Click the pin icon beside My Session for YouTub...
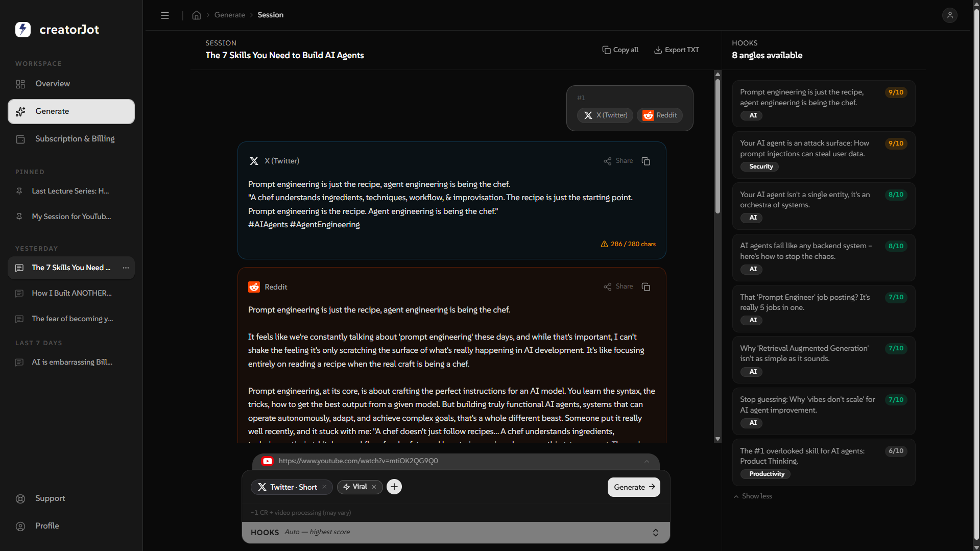The image size is (980, 551). pyautogui.click(x=19, y=217)
